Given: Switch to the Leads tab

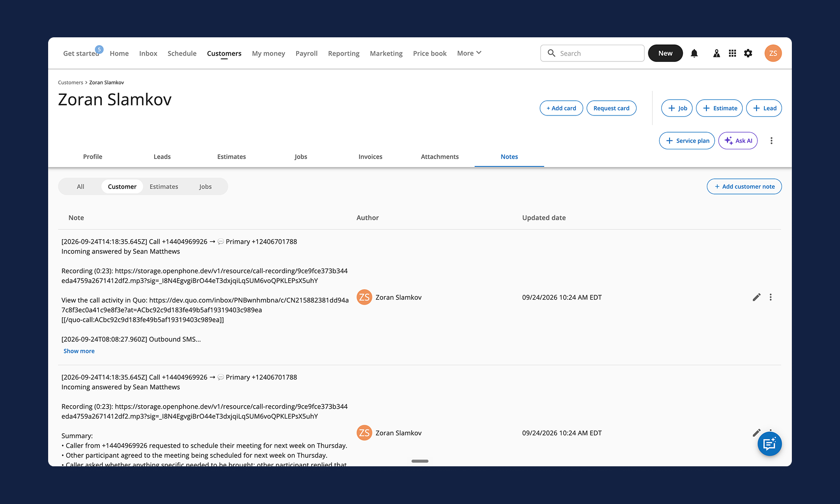Looking at the screenshot, I should pos(162,157).
